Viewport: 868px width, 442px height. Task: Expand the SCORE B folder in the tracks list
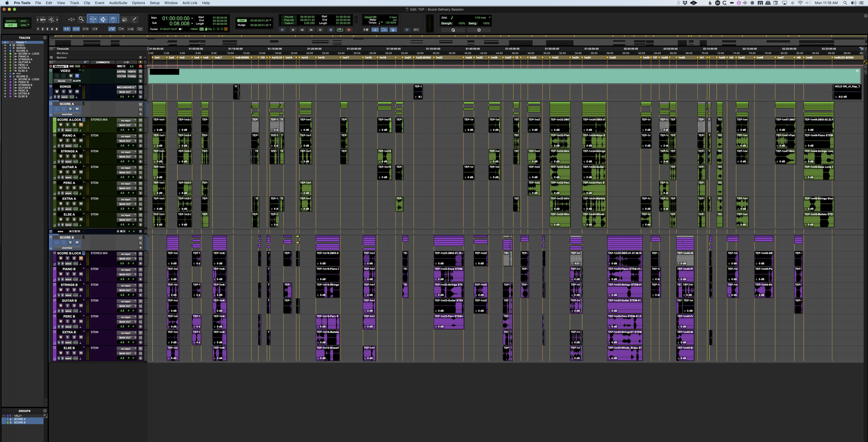click(x=14, y=76)
